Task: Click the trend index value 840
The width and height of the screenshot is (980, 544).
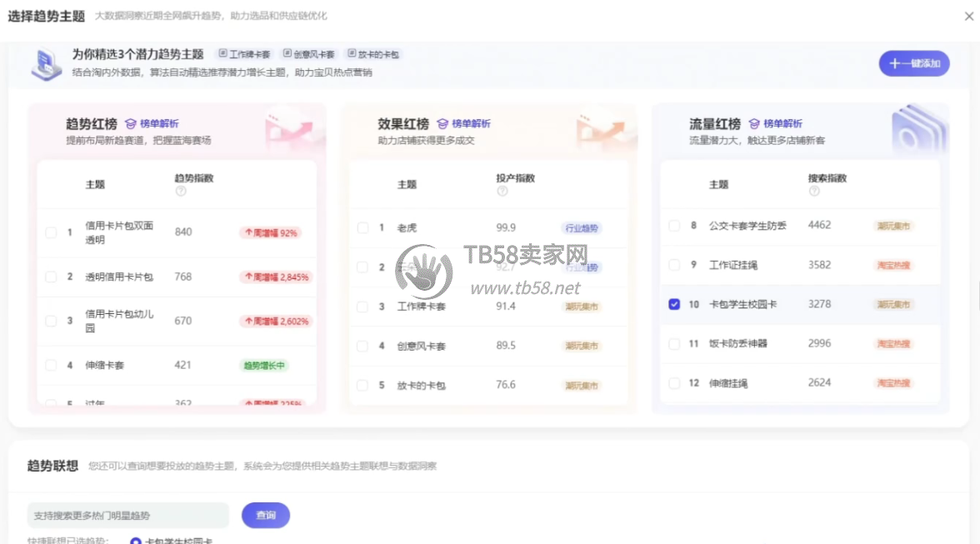Action: [183, 232]
